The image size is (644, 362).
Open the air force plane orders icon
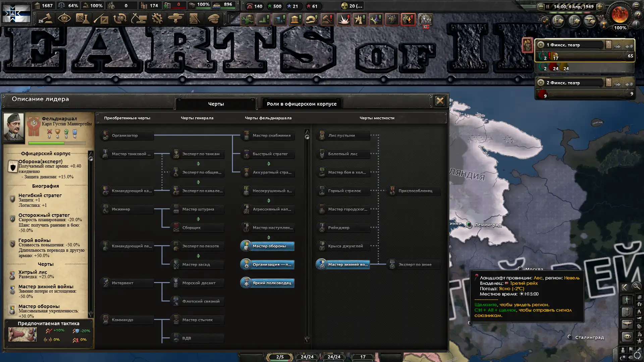pos(590,21)
